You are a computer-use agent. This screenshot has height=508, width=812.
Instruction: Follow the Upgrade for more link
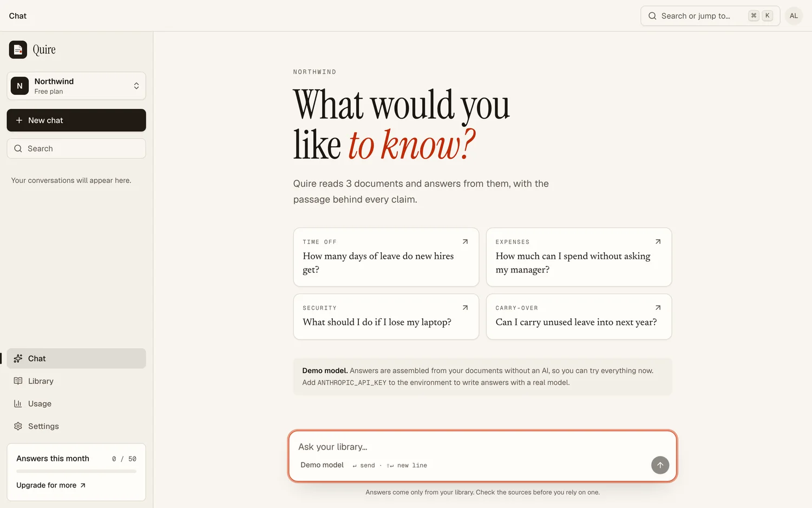pos(51,485)
